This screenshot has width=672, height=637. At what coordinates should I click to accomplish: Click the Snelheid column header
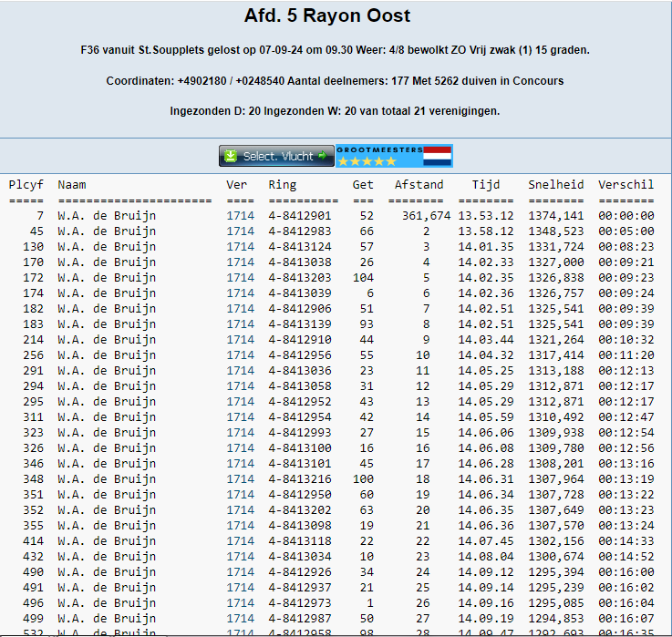tap(556, 185)
